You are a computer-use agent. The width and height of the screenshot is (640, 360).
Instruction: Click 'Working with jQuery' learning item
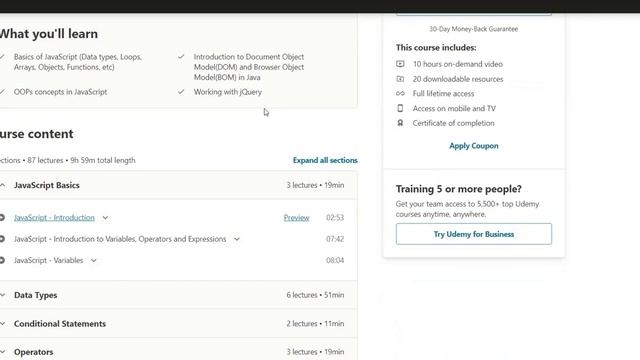(228, 92)
